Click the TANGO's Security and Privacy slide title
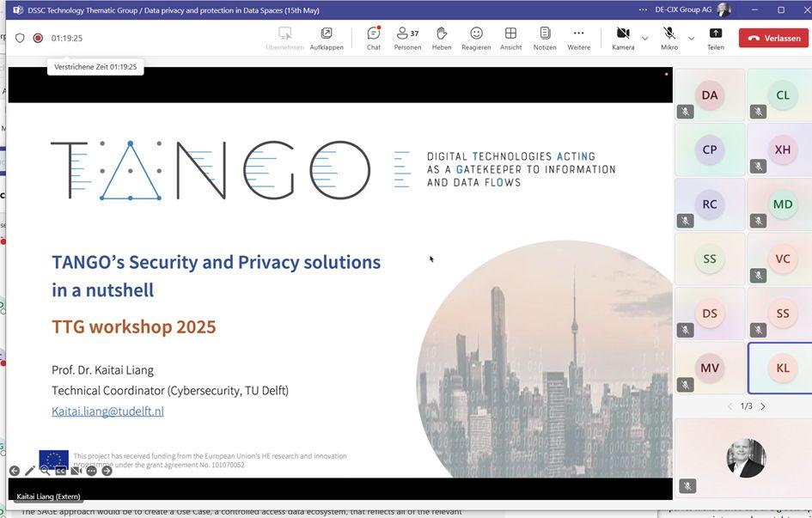 coord(216,276)
